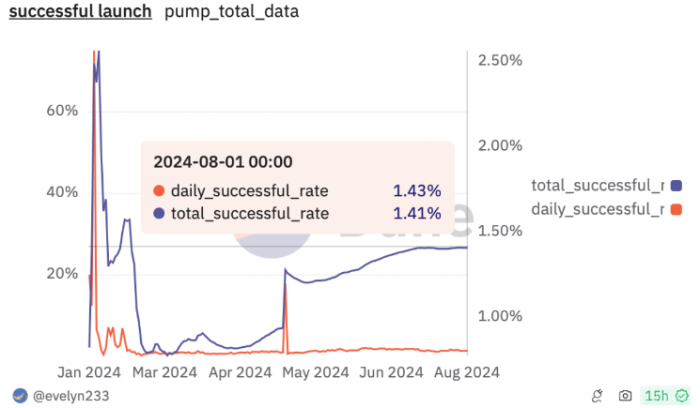Click the 60% left axis label

click(61, 110)
